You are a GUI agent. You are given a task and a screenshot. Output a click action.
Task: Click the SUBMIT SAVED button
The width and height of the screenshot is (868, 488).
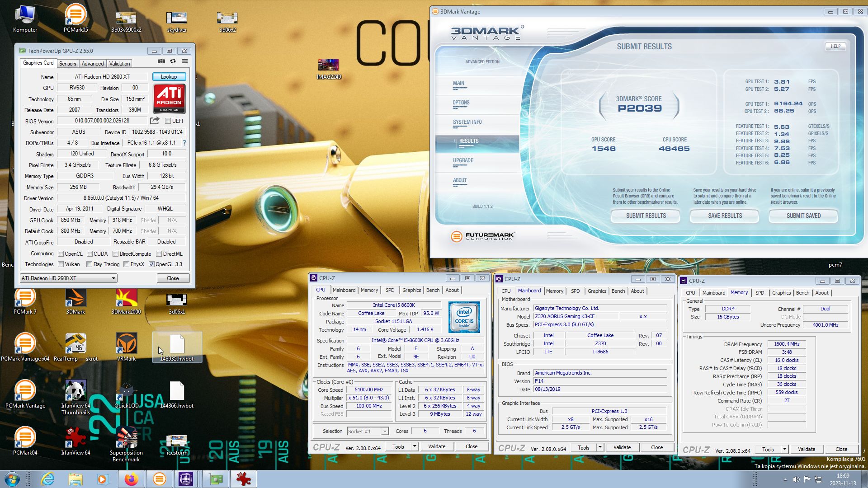[803, 216]
